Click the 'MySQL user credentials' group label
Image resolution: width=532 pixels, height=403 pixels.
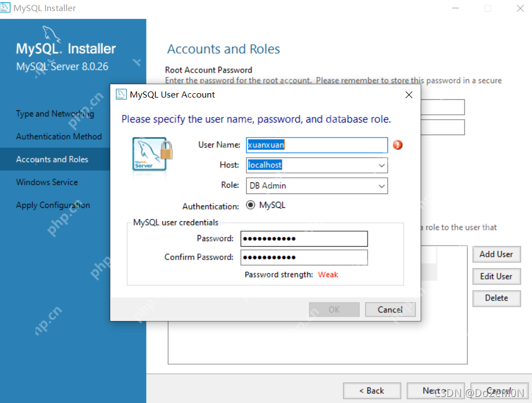[176, 222]
